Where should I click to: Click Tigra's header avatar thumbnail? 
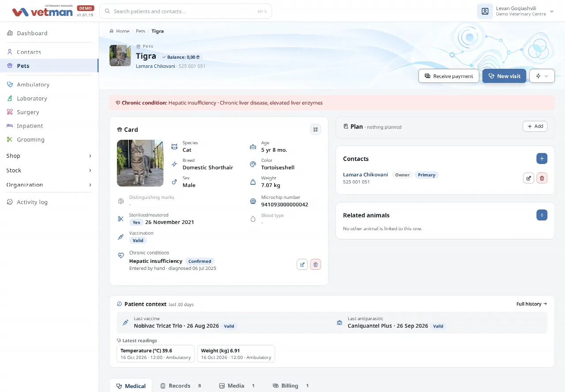point(120,56)
